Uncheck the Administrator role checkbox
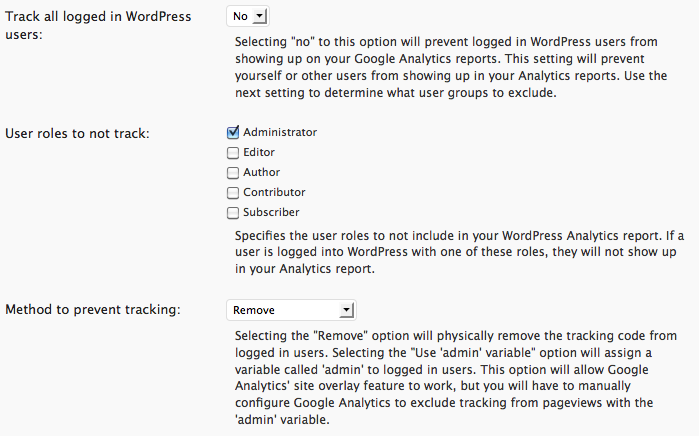699x436 pixels. (233, 132)
